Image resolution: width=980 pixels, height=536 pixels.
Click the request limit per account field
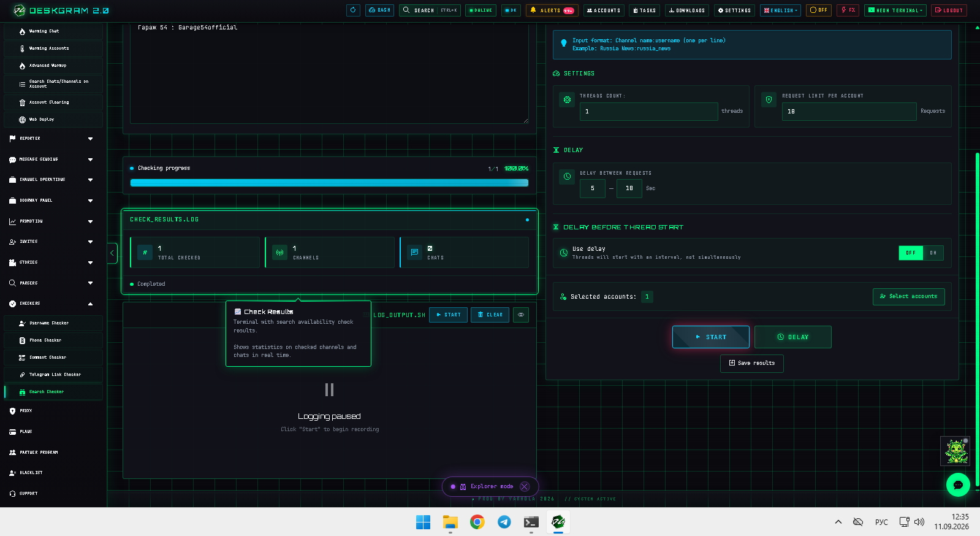coord(849,112)
